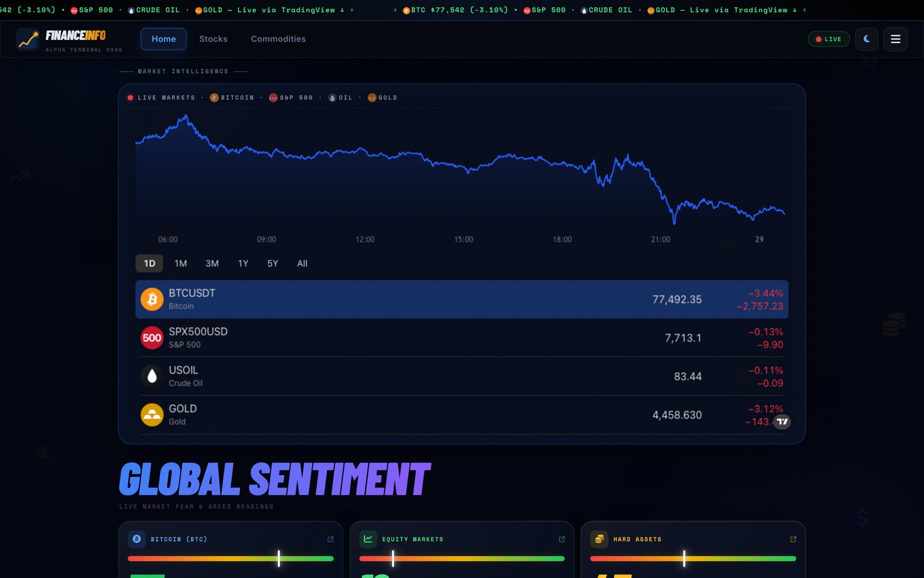Click the rightmost CRUDE OIL ticker item
The image size is (924, 578).
point(606,10)
